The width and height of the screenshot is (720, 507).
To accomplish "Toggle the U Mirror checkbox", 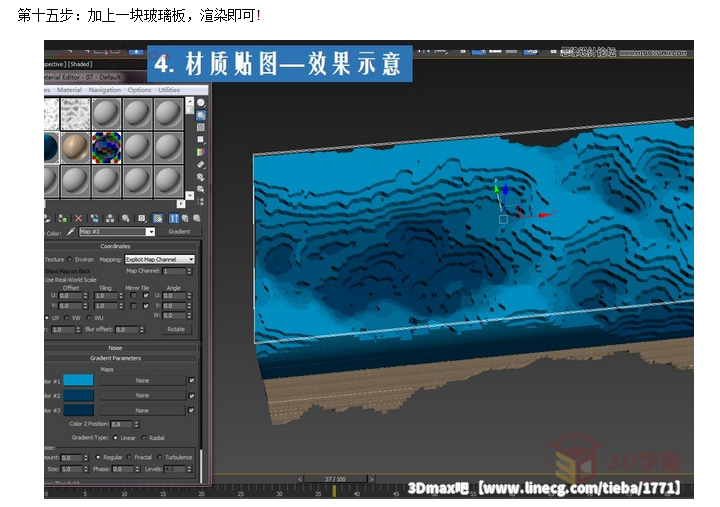I will (x=133, y=295).
